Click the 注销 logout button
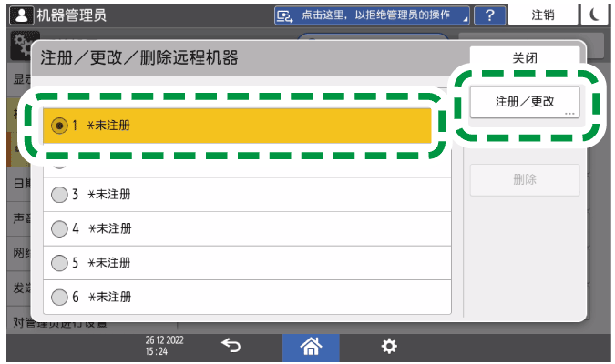615x364 pixels. click(x=543, y=15)
